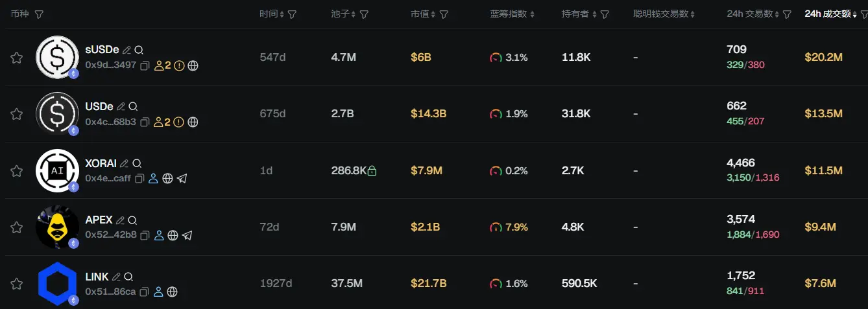
Task: Click the XORAI pool lock icon
Action: coord(372,171)
